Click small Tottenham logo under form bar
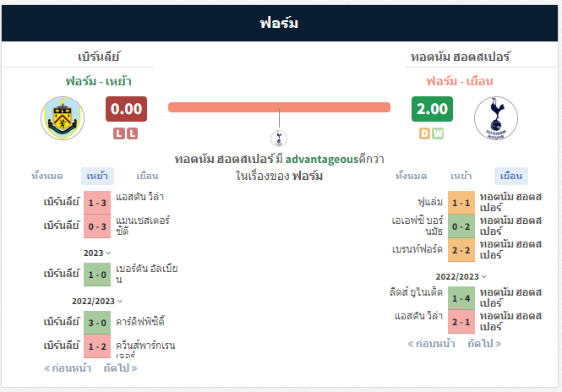562x392 pixels. click(x=279, y=139)
